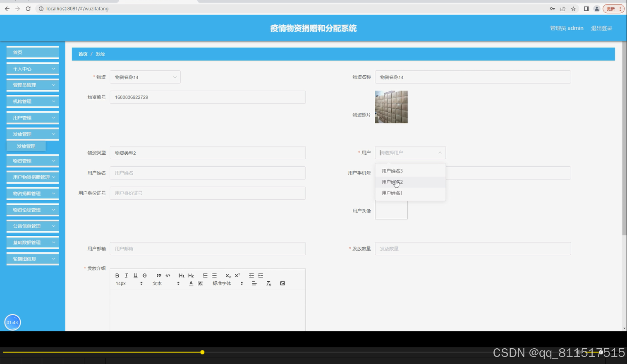Open the 物资 selection dropdown
The height and width of the screenshot is (364, 627).
click(x=145, y=77)
